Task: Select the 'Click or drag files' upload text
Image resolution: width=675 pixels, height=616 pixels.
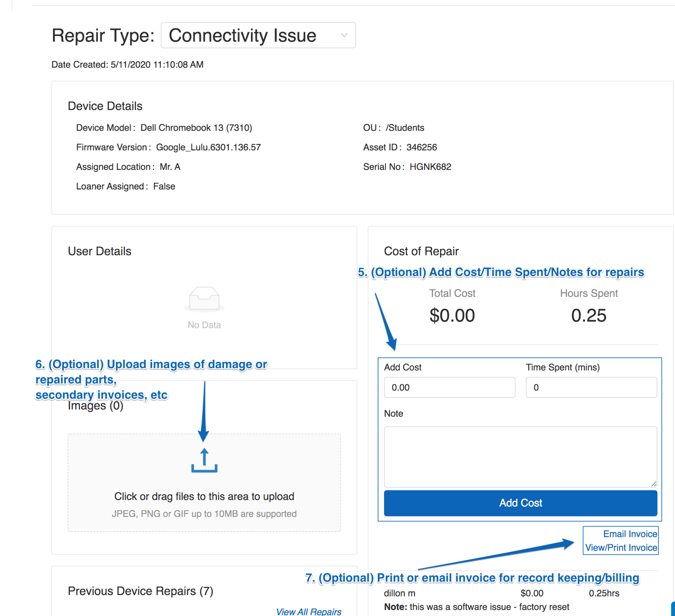Action: tap(204, 496)
